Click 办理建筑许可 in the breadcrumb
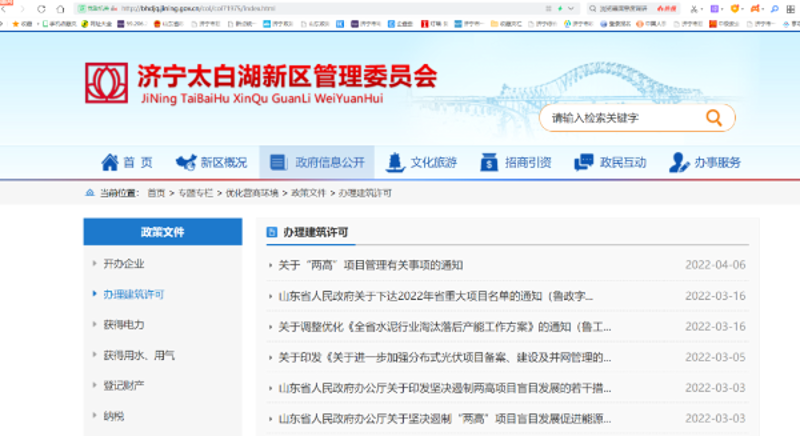The height and width of the screenshot is (436, 800). [365, 193]
